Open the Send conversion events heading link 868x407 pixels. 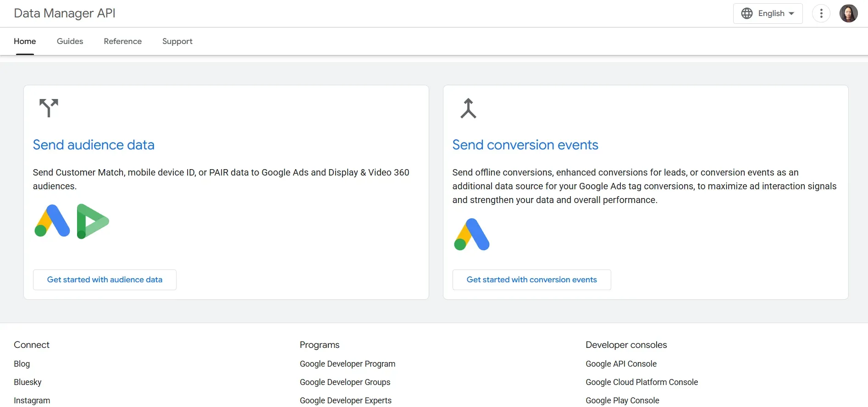point(525,145)
